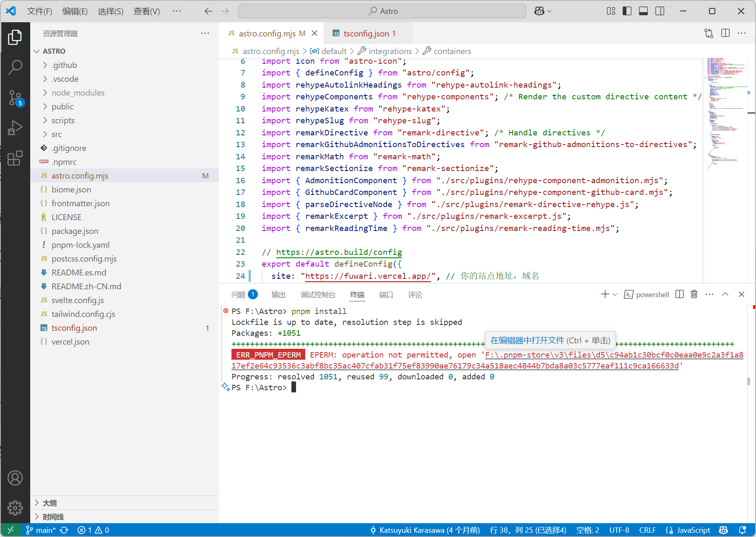Split the editor to the right
This screenshot has height=537, width=756.
[725, 33]
